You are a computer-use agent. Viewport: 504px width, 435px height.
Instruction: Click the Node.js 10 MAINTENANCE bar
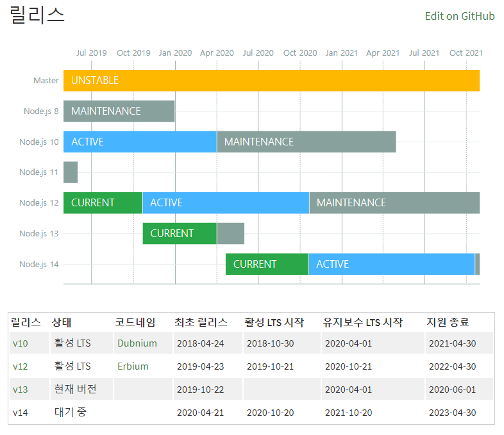[307, 142]
